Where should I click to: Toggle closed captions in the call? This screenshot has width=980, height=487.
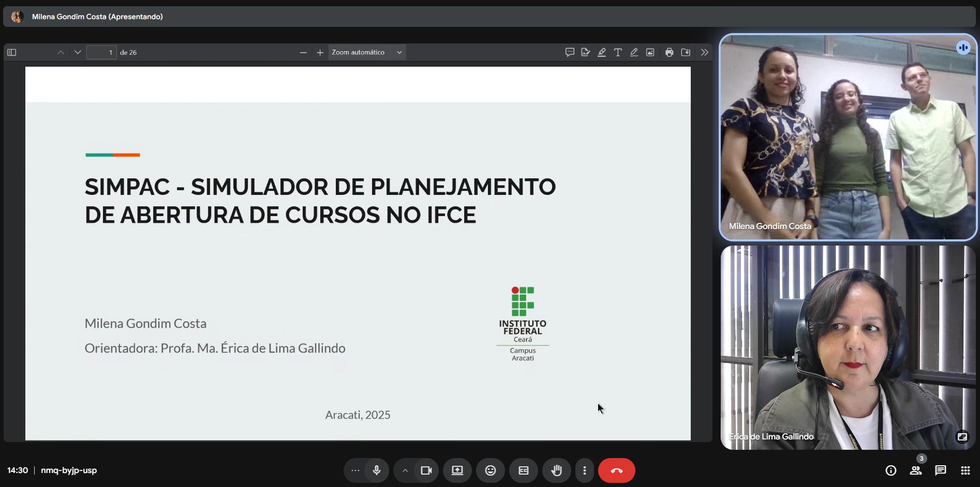[x=524, y=470]
